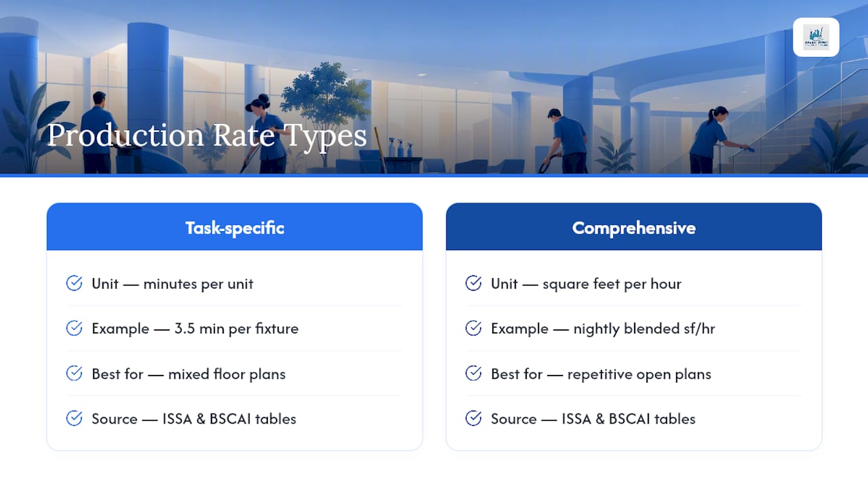Click checkmark icon beside mixed floor plans
This screenshot has width=868, height=488.
click(74, 373)
